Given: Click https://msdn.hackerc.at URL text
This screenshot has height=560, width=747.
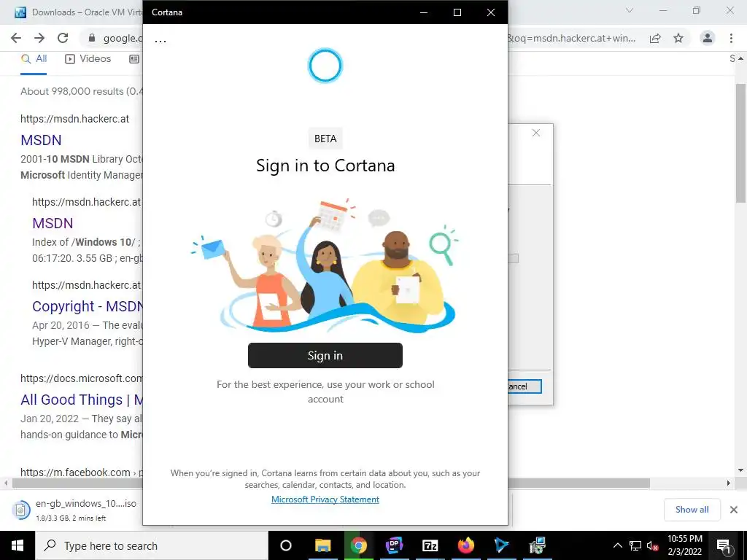Looking at the screenshot, I should tap(75, 119).
